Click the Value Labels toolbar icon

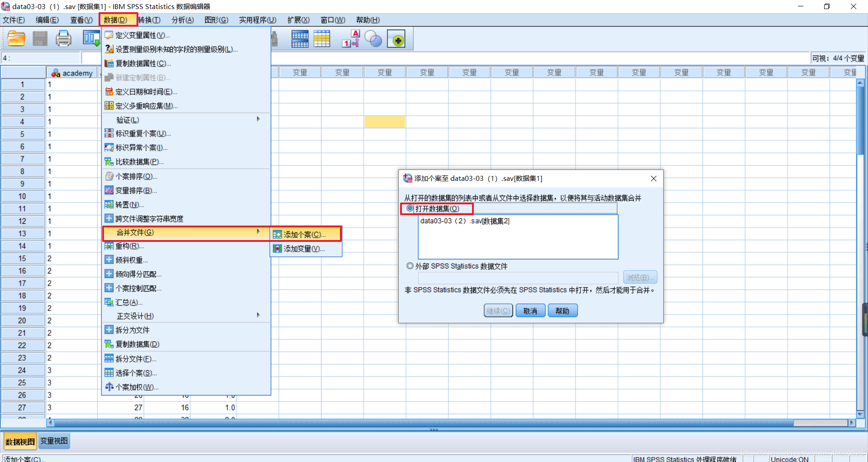click(x=351, y=39)
